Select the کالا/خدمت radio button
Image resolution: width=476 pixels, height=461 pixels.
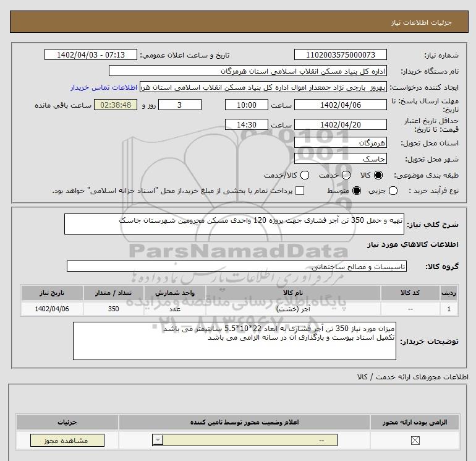305,175
